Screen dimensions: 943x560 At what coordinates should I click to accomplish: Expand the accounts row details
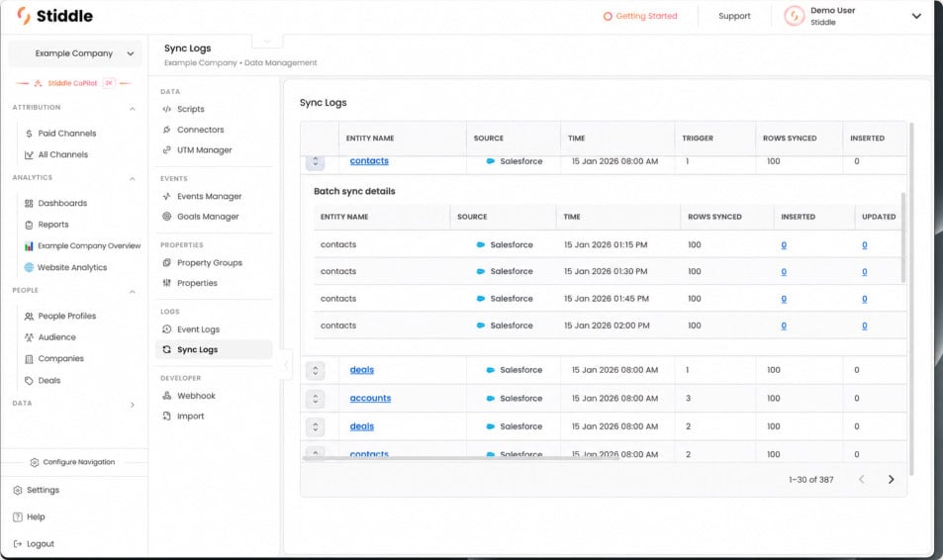point(315,399)
